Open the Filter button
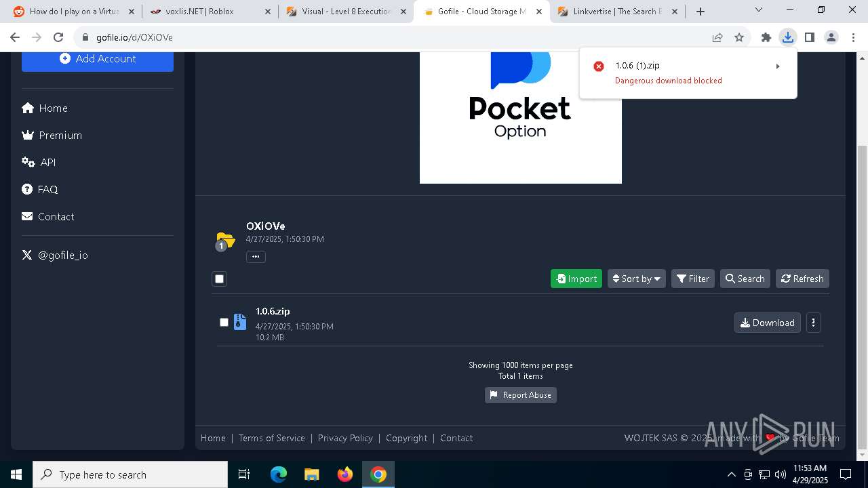Viewport: 868px width, 488px height. pyautogui.click(x=693, y=279)
